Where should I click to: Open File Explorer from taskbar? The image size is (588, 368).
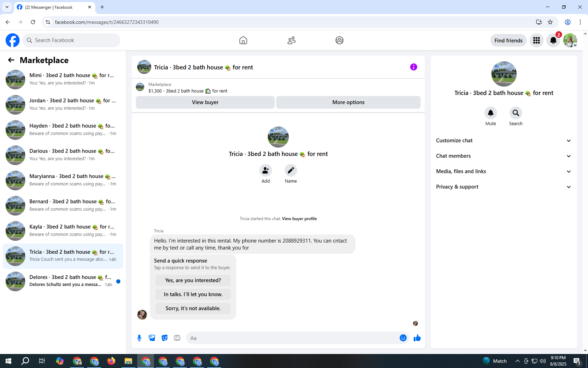[128, 361]
